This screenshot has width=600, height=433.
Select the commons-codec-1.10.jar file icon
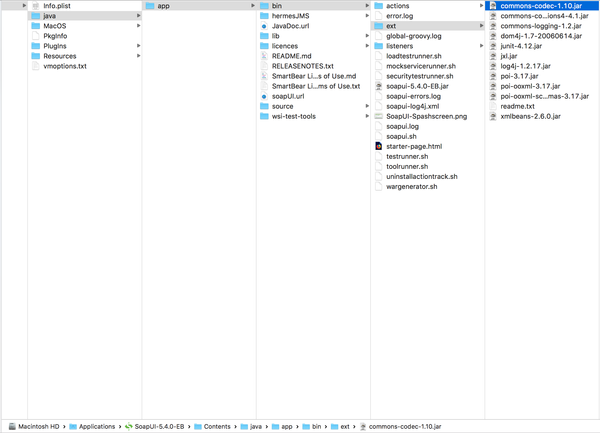[493, 6]
